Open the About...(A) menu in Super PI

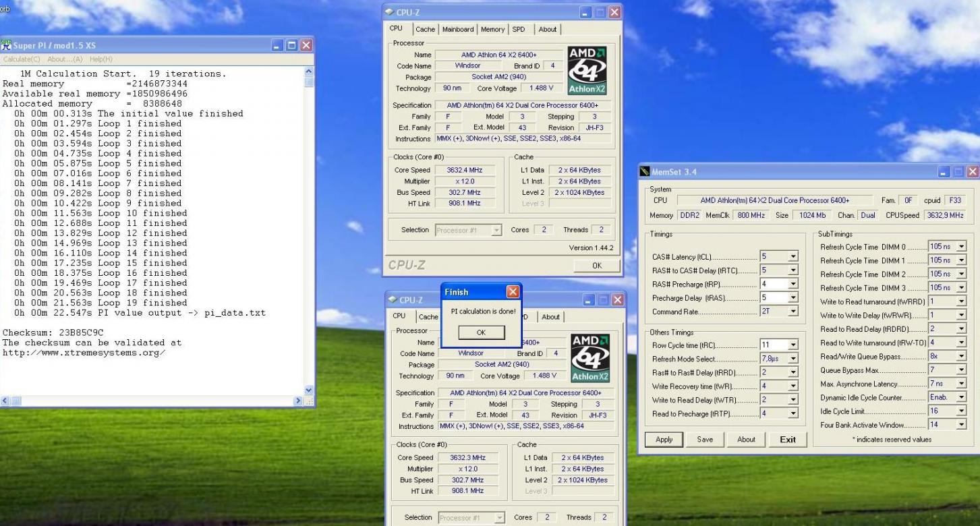pos(65,59)
